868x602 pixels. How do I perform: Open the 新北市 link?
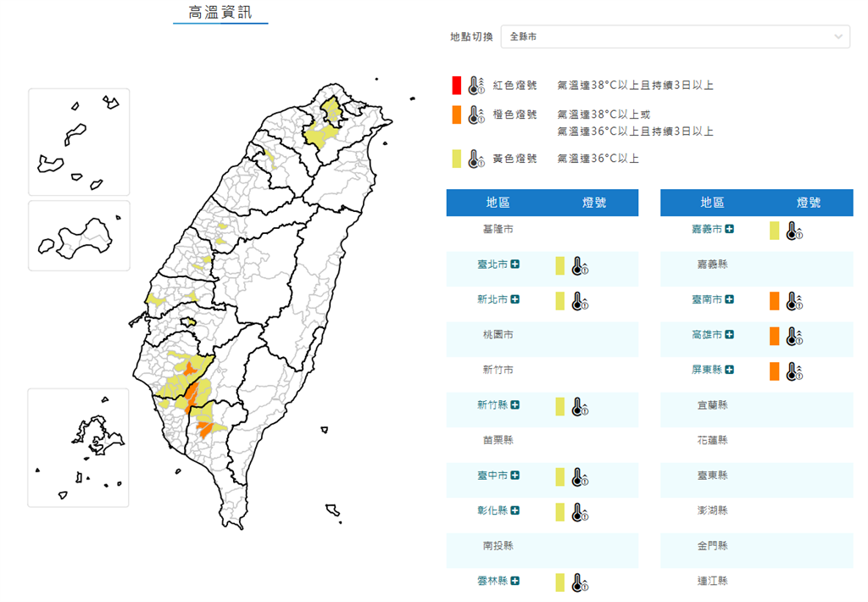(x=492, y=299)
